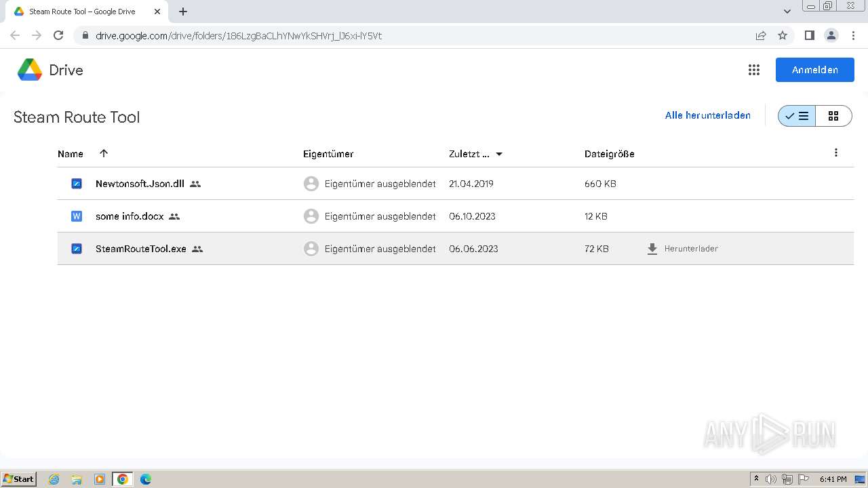
Task: Click shared icon beside SteamRouteTool.exe
Action: [197, 249]
